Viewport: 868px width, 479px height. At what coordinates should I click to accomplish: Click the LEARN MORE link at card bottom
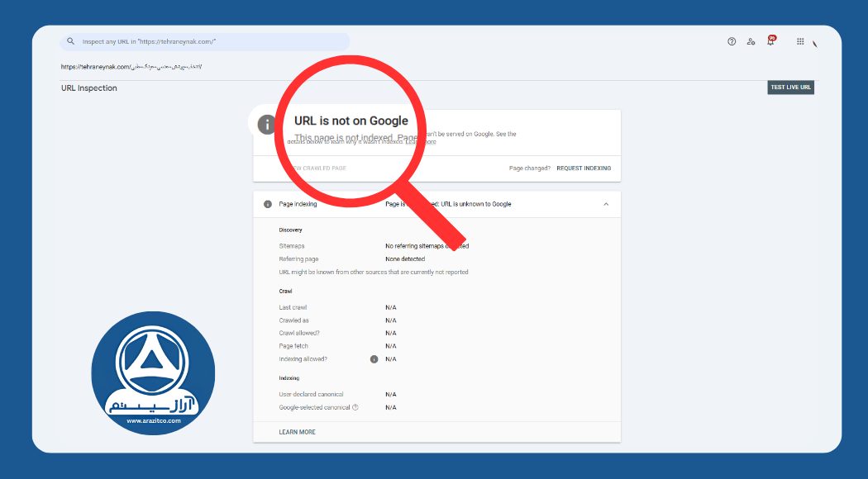(297, 432)
